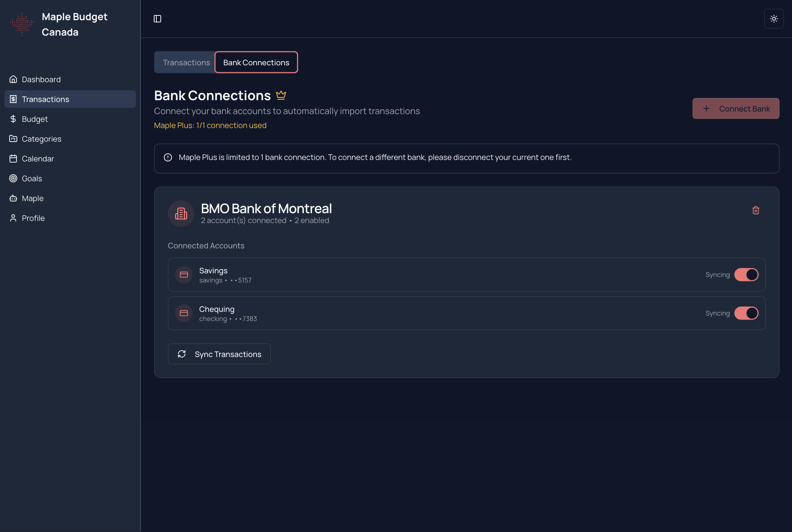This screenshot has height=532, width=792.
Task: Click the Maple Plus crown badge
Action: [x=281, y=95]
